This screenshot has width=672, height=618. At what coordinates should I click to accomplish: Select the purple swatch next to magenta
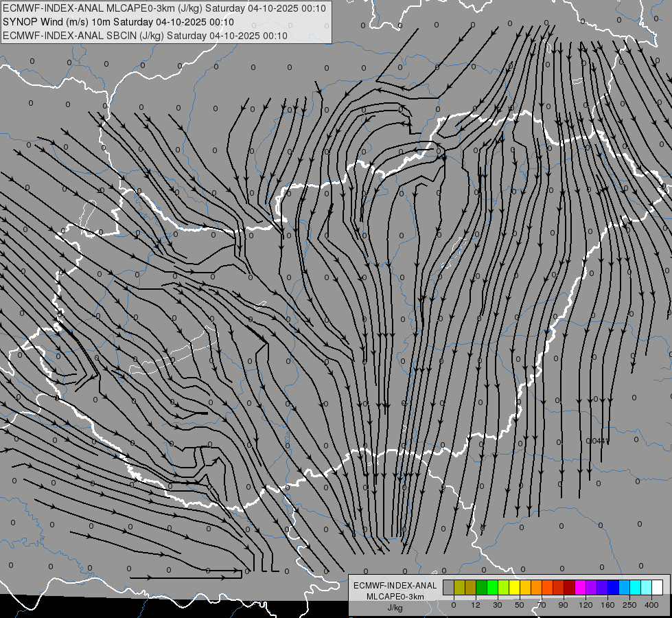tap(592, 587)
